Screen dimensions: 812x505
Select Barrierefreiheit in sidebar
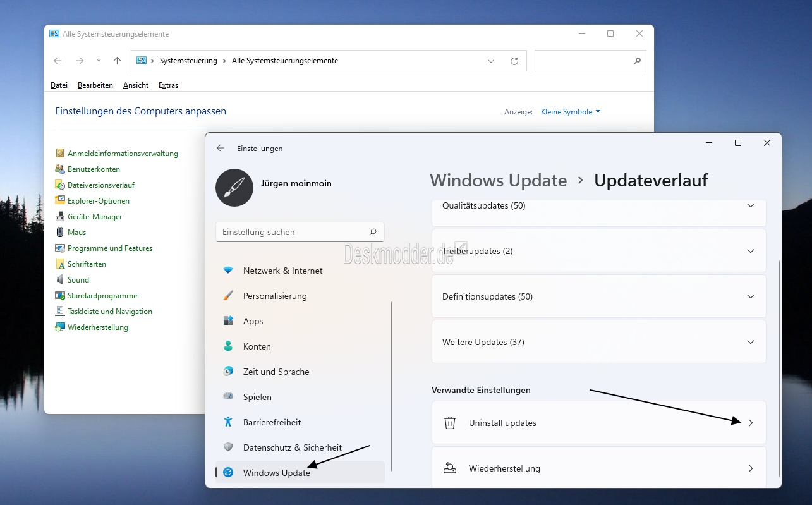point(300,422)
